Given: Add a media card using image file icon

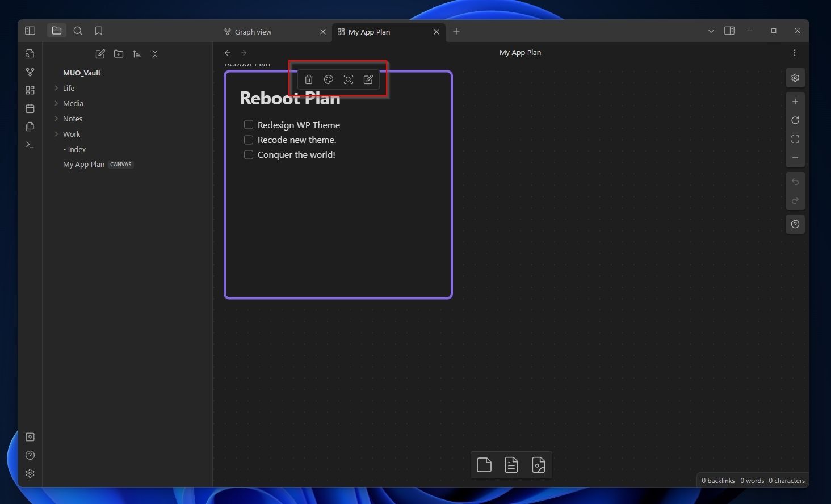Looking at the screenshot, I should (538, 464).
